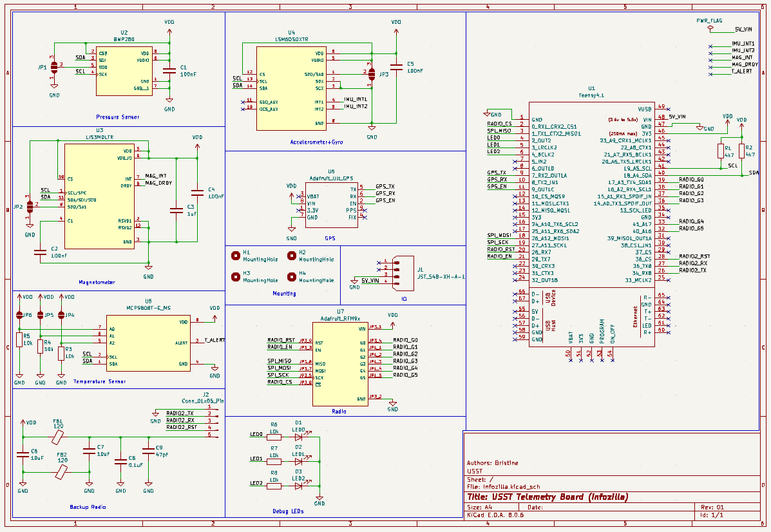Image resolution: width=771 pixels, height=532 pixels.
Task: Click the RADIO_G5 label on radio module
Action: 405,375
